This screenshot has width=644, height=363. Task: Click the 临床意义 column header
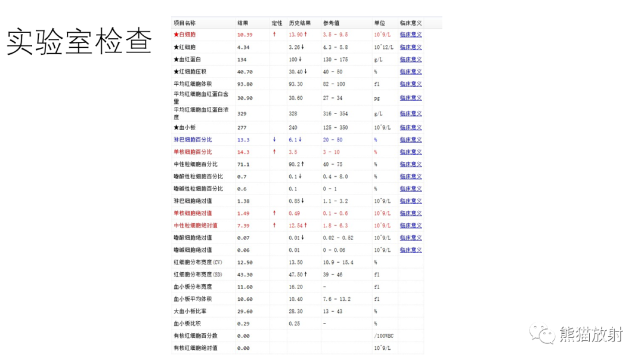(411, 23)
